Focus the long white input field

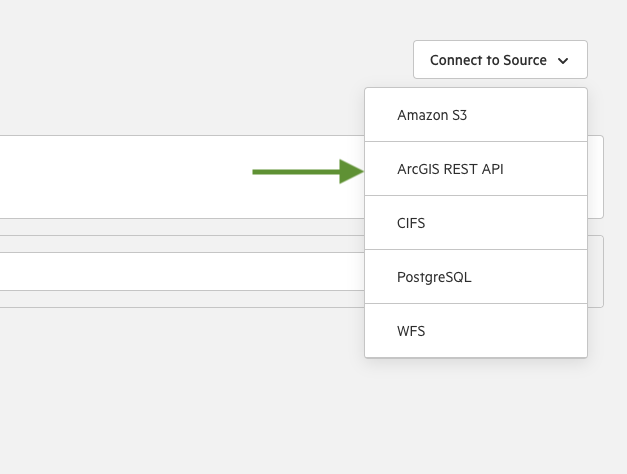point(182,271)
